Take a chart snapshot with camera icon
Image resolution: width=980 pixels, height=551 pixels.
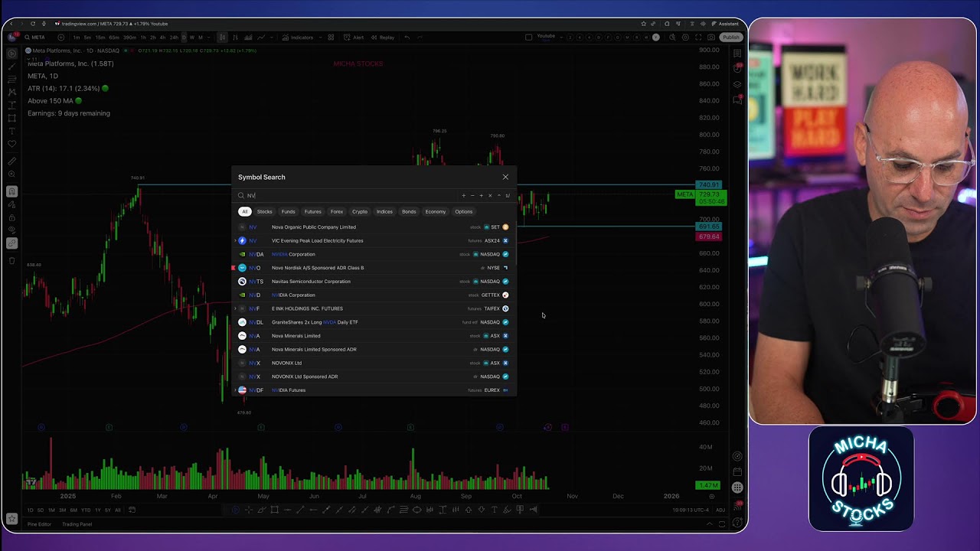711,37
